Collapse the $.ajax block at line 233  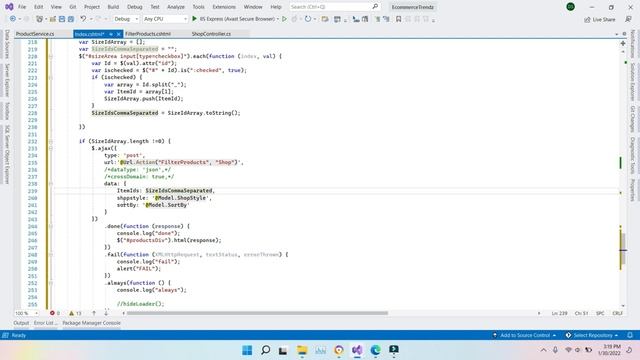pos(51,148)
